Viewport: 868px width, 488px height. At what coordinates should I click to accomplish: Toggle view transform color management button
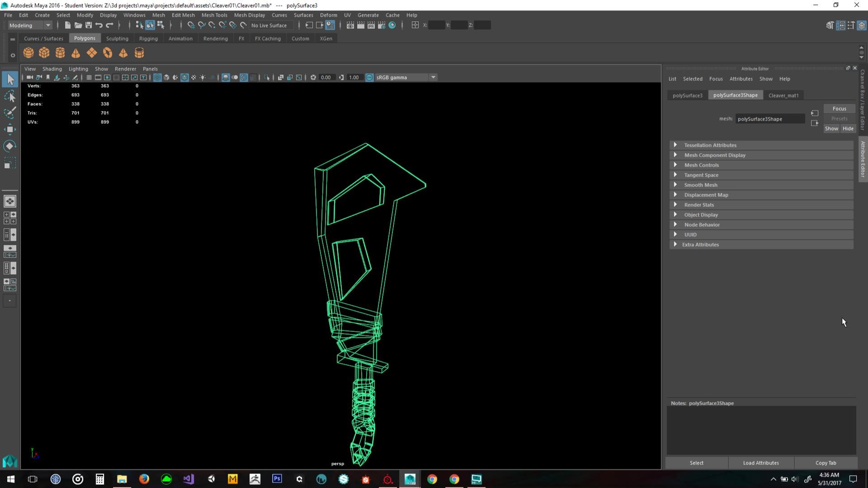pos(369,78)
